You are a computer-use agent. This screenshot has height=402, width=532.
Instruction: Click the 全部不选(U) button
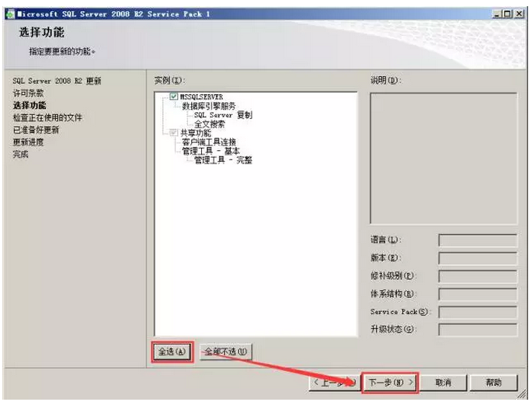pos(226,351)
